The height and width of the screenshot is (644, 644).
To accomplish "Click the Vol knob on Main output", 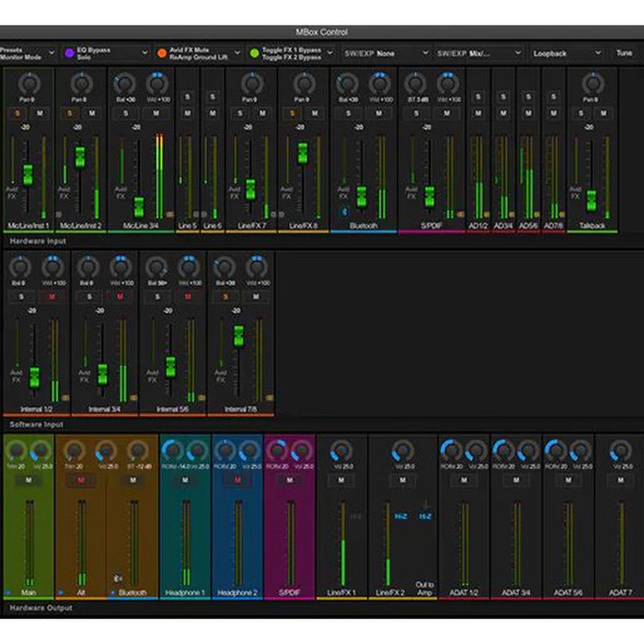I will click(x=41, y=452).
